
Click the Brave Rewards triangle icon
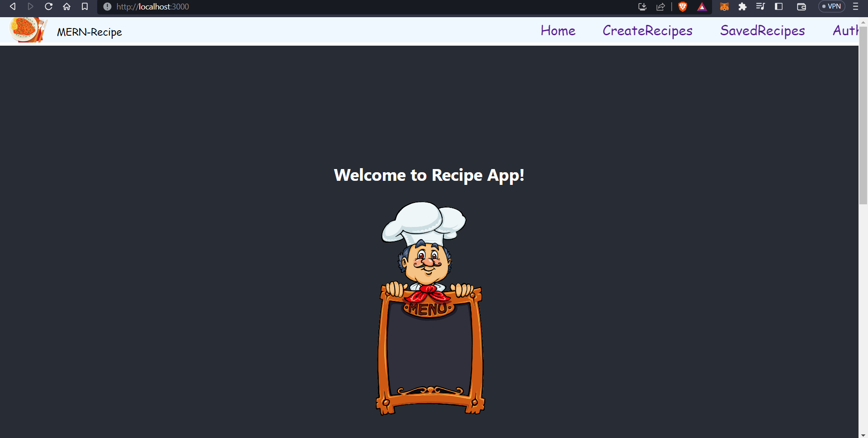coord(702,7)
